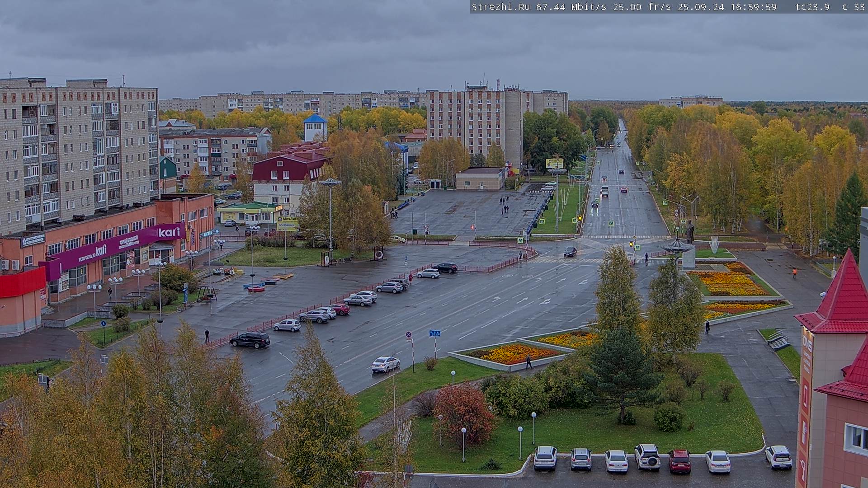Click the "c 33" overlay value

[x=854, y=7]
